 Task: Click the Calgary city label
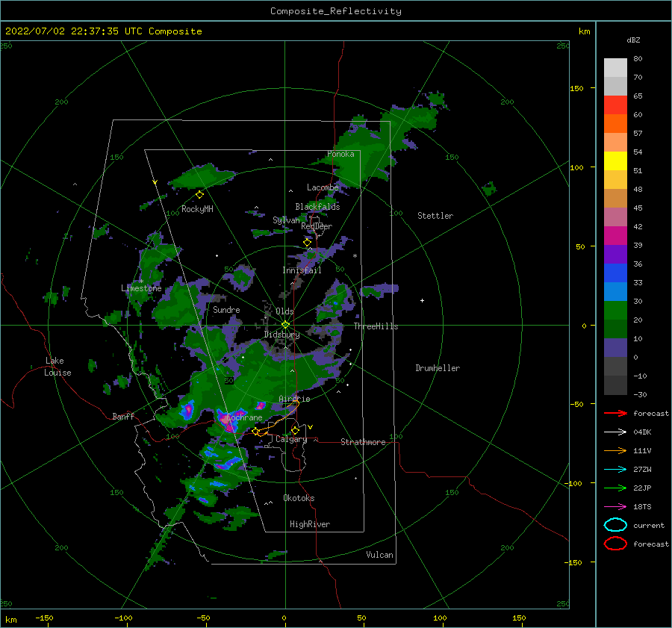(291, 439)
